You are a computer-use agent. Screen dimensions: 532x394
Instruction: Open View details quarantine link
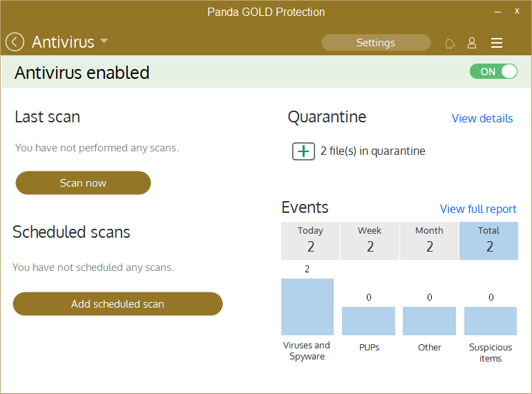(482, 118)
